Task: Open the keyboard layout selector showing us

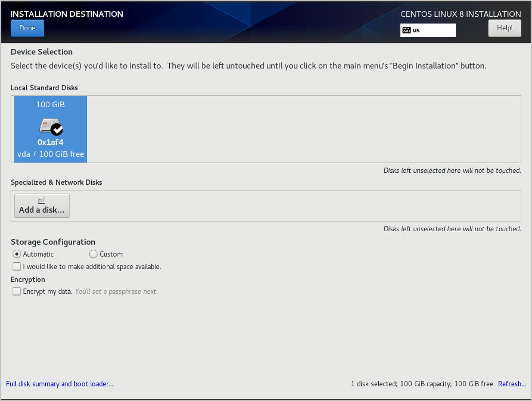Action: coord(428,30)
